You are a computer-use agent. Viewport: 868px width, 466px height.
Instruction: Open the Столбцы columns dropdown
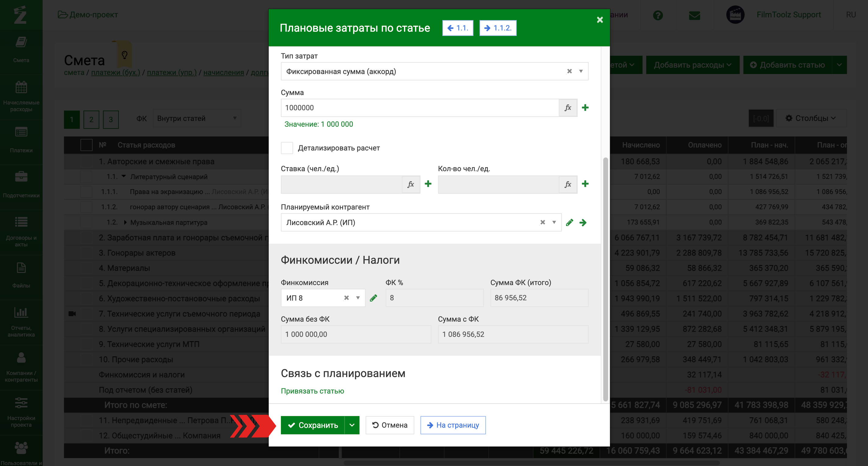click(811, 118)
